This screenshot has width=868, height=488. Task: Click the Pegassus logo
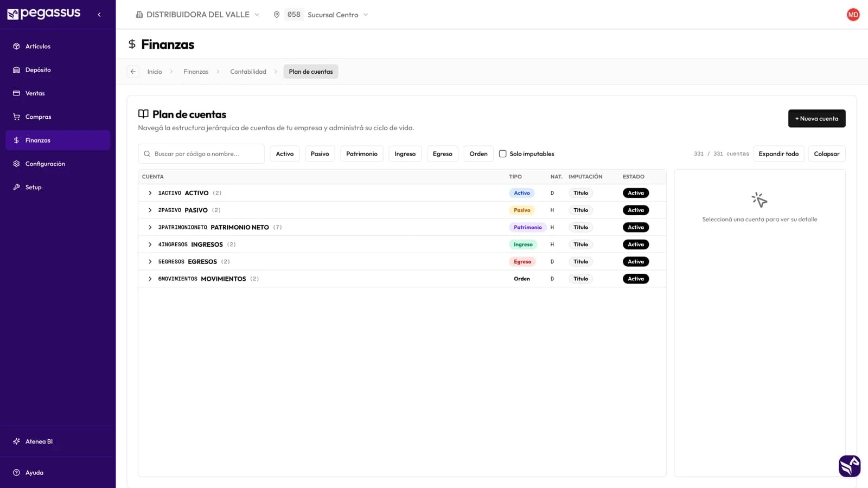pos(43,14)
